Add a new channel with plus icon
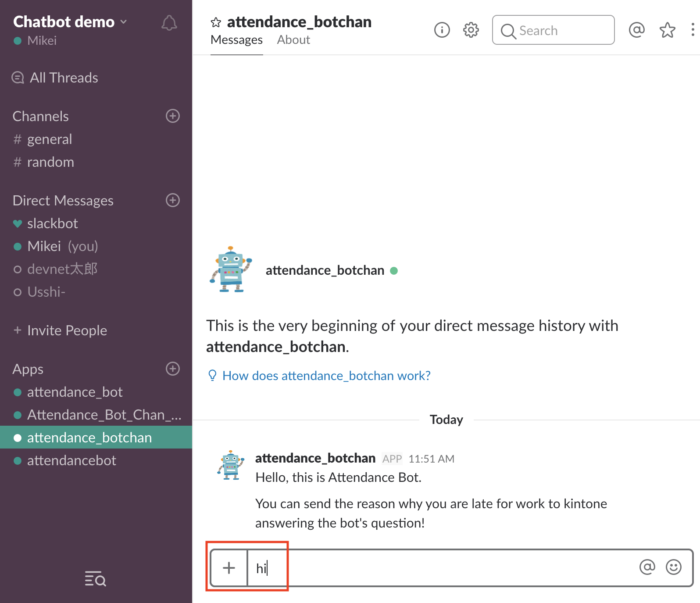This screenshot has height=603, width=700. [x=173, y=116]
